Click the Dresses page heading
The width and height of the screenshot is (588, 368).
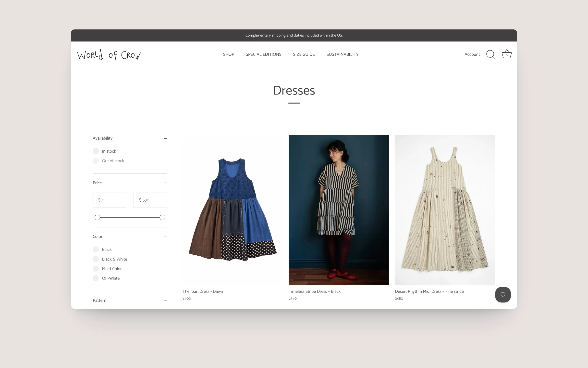(x=294, y=90)
